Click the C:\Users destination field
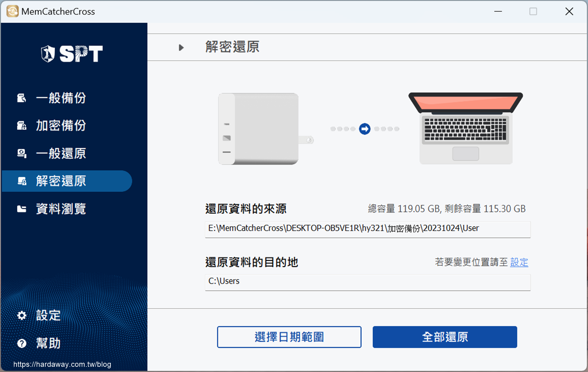The image size is (588, 372). [367, 282]
